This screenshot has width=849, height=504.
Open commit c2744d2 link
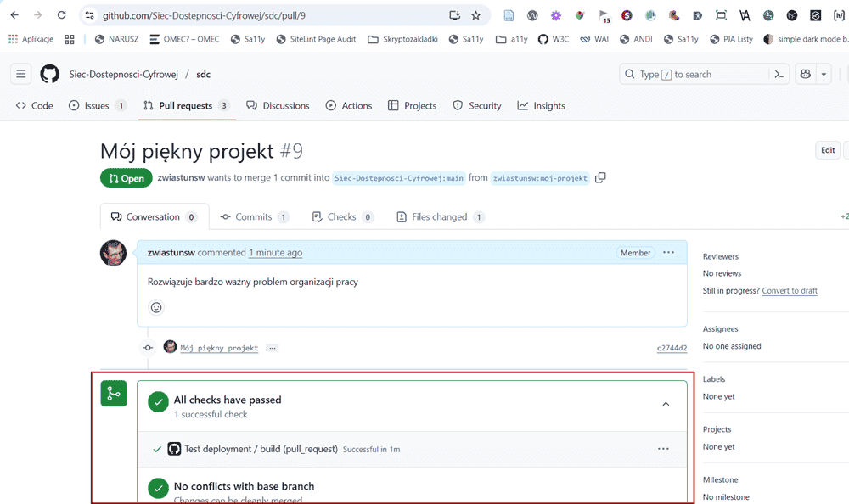click(672, 348)
